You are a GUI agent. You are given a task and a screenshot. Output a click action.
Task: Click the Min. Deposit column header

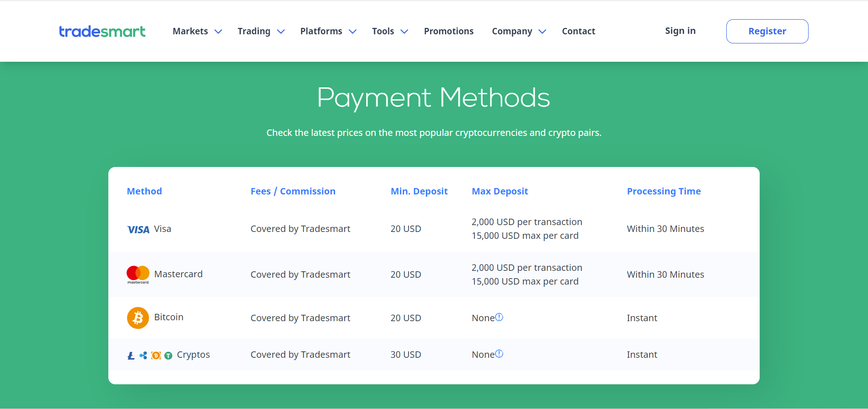[419, 191]
